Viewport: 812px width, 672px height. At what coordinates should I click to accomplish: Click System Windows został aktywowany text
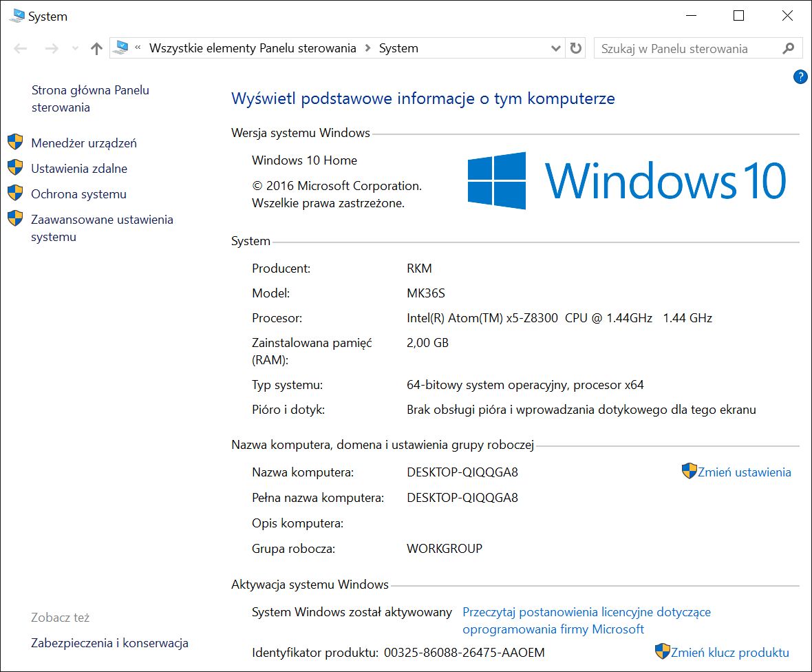[x=352, y=612]
